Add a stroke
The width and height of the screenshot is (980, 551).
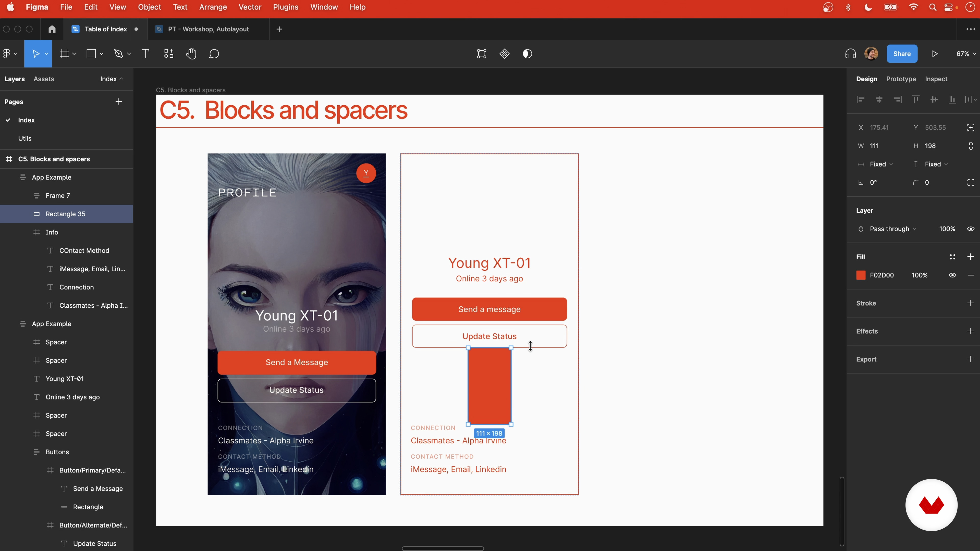coord(971,303)
